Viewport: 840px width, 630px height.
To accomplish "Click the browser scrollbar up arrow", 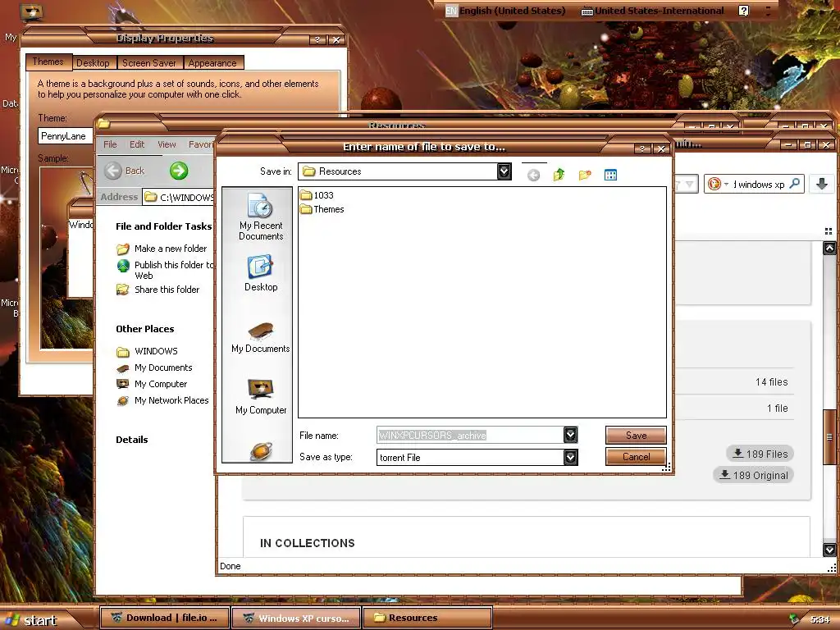I will click(x=829, y=248).
